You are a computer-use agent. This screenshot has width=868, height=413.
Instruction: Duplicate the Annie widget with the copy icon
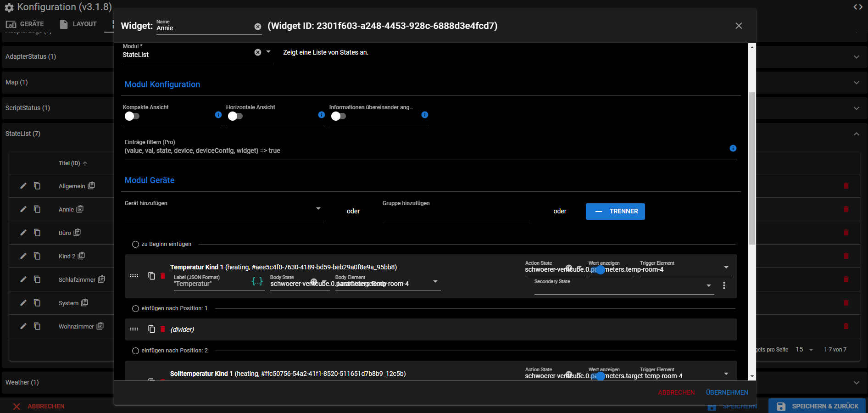(37, 209)
